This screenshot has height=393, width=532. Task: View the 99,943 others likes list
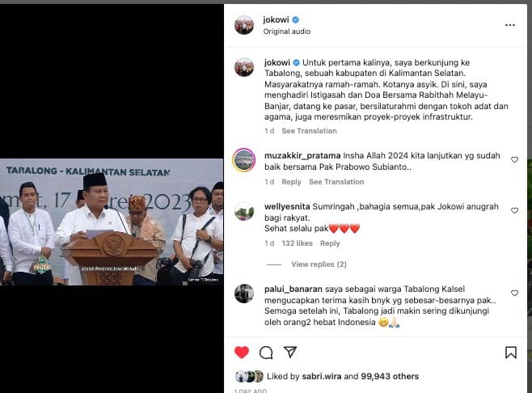tap(390, 376)
